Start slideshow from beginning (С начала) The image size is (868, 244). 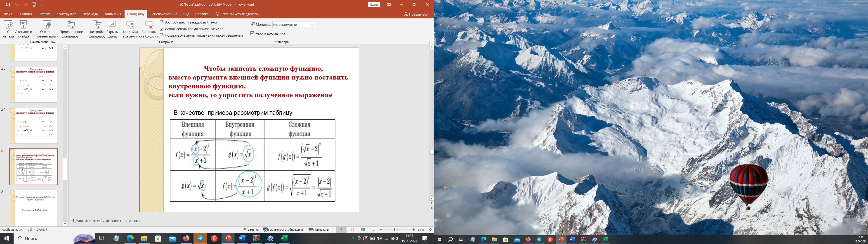click(8, 29)
